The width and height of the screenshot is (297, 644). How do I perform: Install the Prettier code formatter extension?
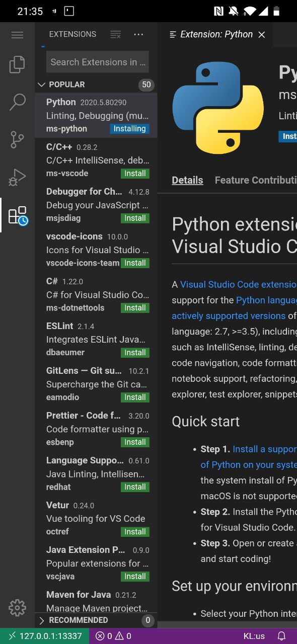tap(135, 442)
